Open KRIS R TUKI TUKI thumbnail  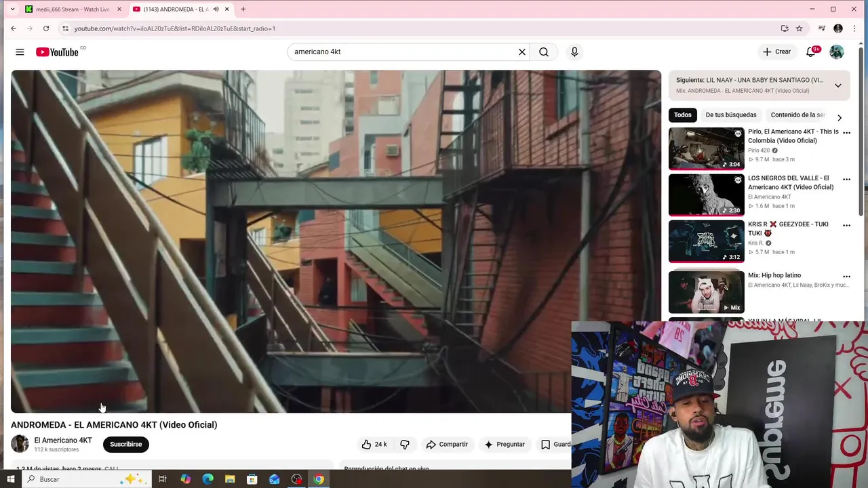coord(707,241)
